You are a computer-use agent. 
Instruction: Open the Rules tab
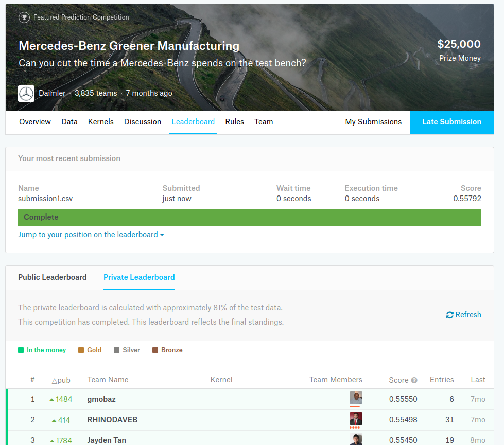[234, 122]
